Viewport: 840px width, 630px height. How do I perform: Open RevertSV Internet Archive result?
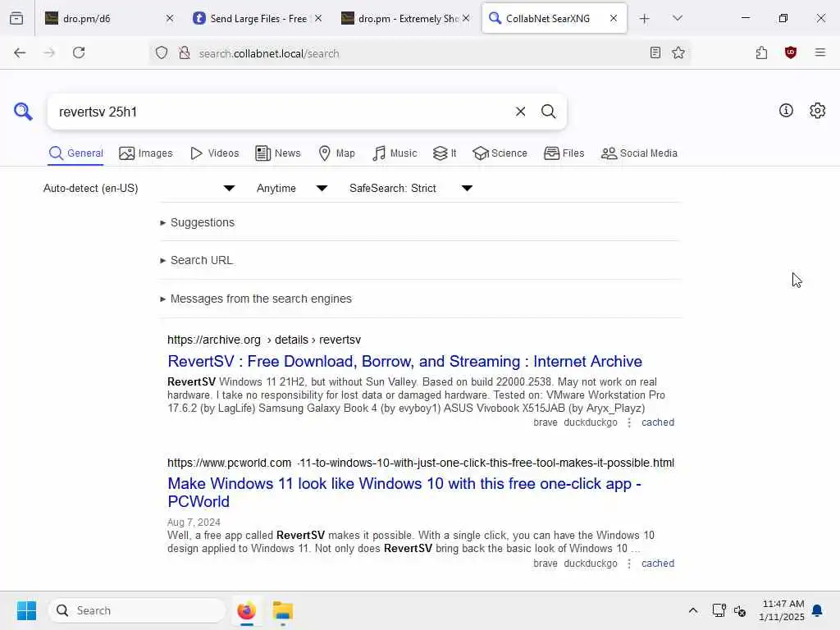click(405, 361)
